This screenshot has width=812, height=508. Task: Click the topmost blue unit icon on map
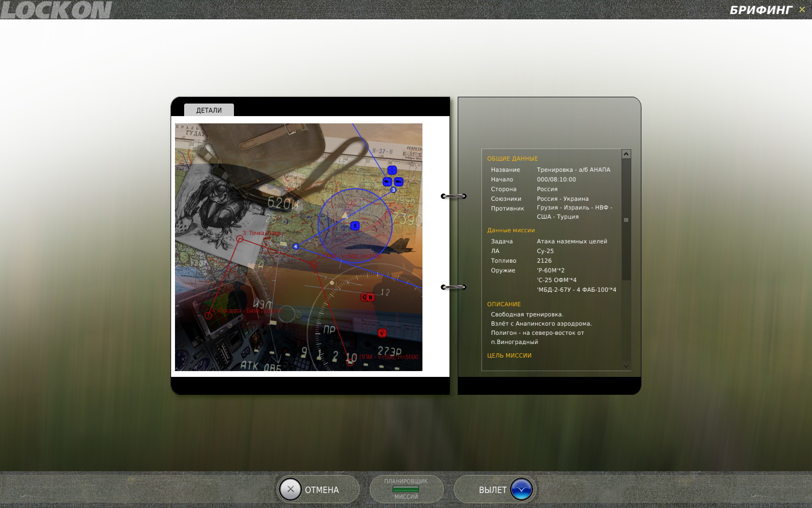point(392,170)
